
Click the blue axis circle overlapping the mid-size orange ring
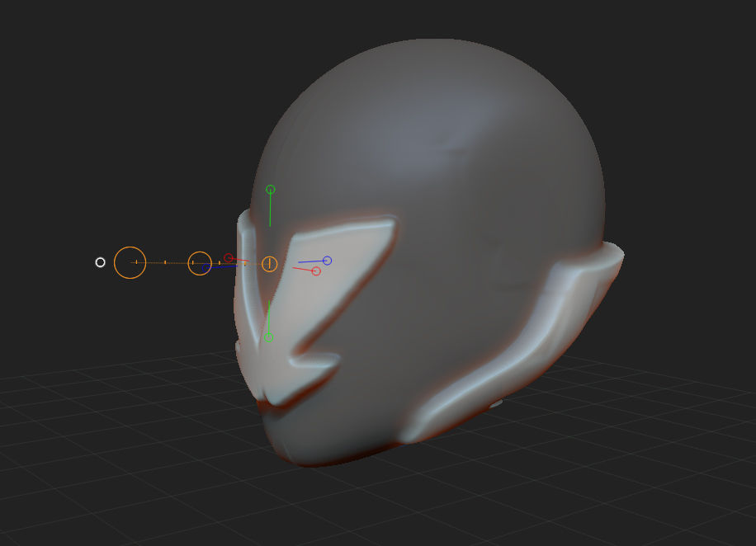point(207,266)
